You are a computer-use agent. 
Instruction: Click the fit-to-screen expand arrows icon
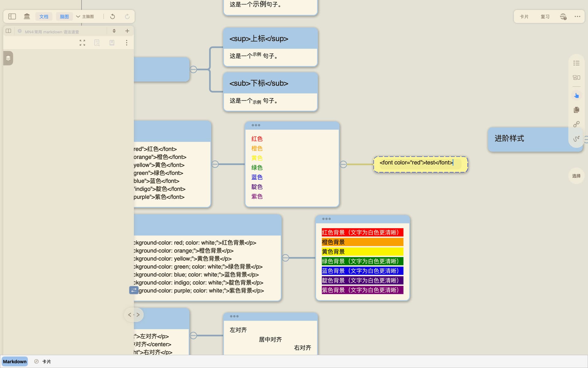click(82, 43)
